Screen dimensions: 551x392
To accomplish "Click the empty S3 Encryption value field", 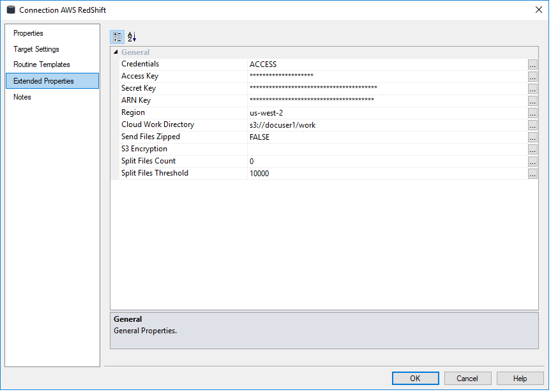I will click(388, 149).
